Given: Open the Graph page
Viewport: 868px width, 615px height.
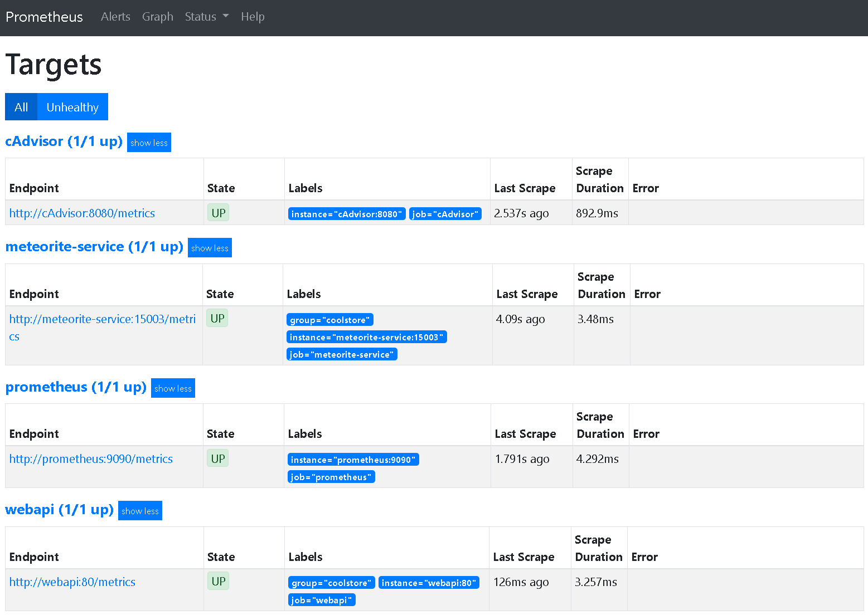Looking at the screenshot, I should [158, 17].
